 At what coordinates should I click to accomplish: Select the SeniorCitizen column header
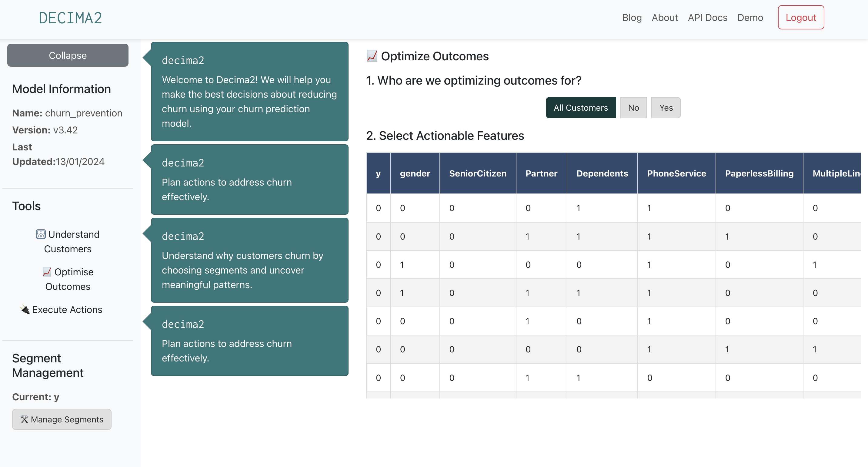click(478, 173)
